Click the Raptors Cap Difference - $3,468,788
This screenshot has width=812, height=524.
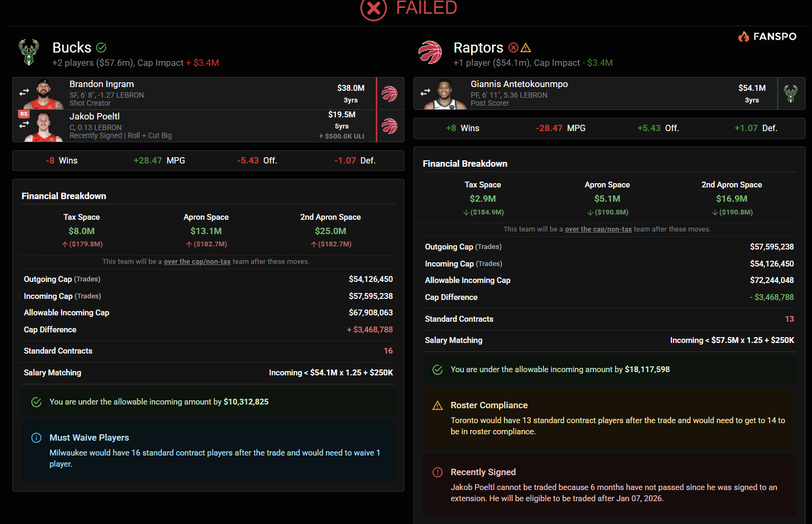click(x=772, y=297)
